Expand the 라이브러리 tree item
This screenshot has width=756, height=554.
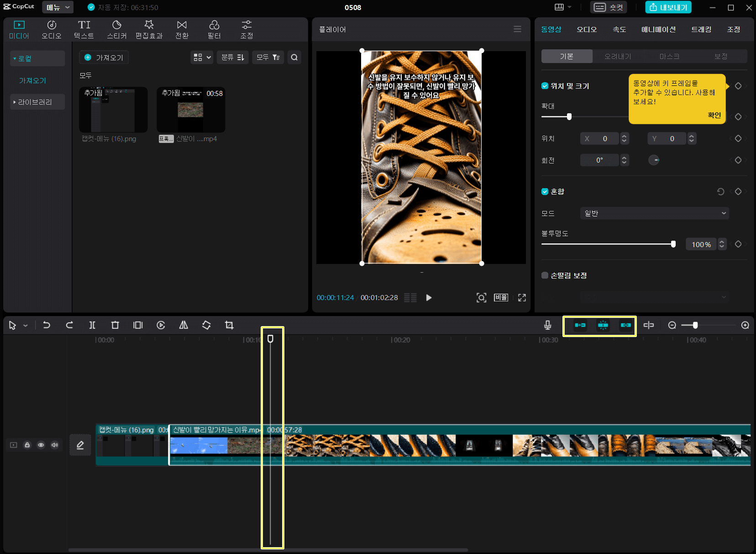pos(35,102)
